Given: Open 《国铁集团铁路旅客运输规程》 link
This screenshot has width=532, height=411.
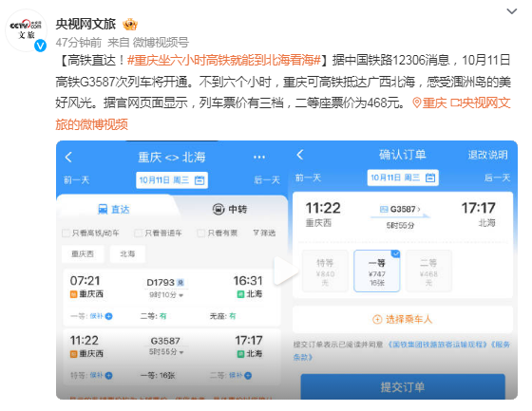Looking at the screenshot, I should (x=437, y=345).
